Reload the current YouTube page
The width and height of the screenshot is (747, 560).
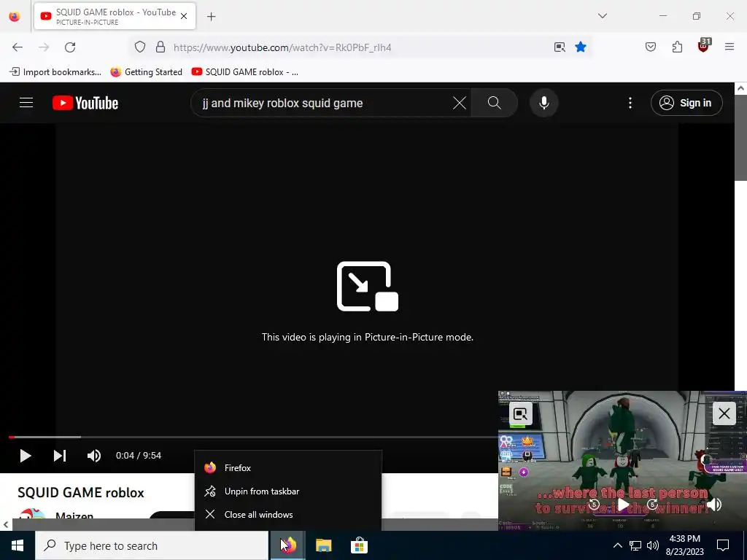(70, 47)
